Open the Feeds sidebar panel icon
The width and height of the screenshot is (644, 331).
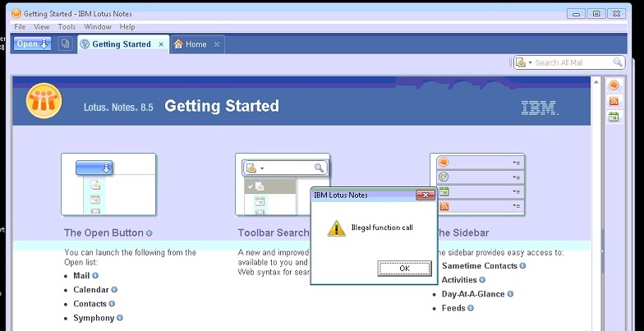(x=614, y=101)
